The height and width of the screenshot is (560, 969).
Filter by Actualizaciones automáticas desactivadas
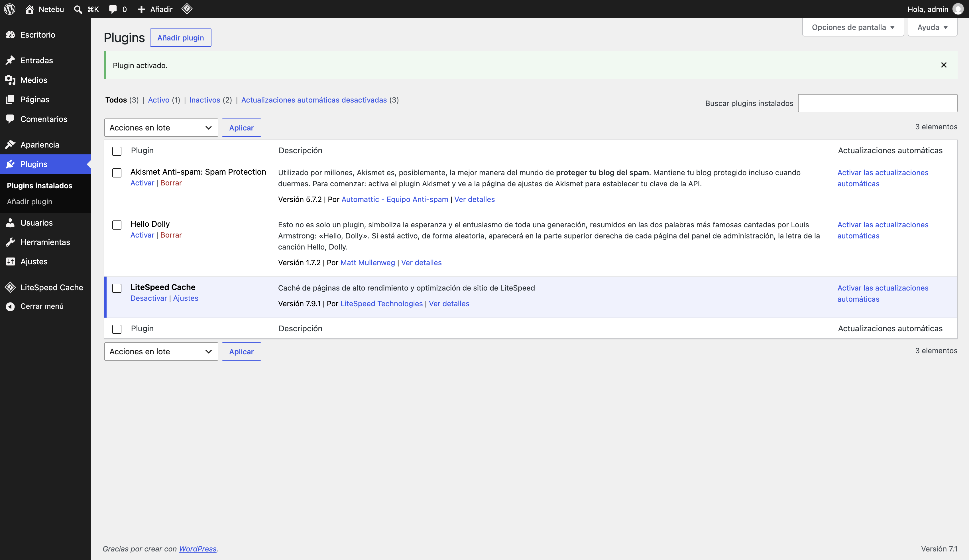(314, 100)
